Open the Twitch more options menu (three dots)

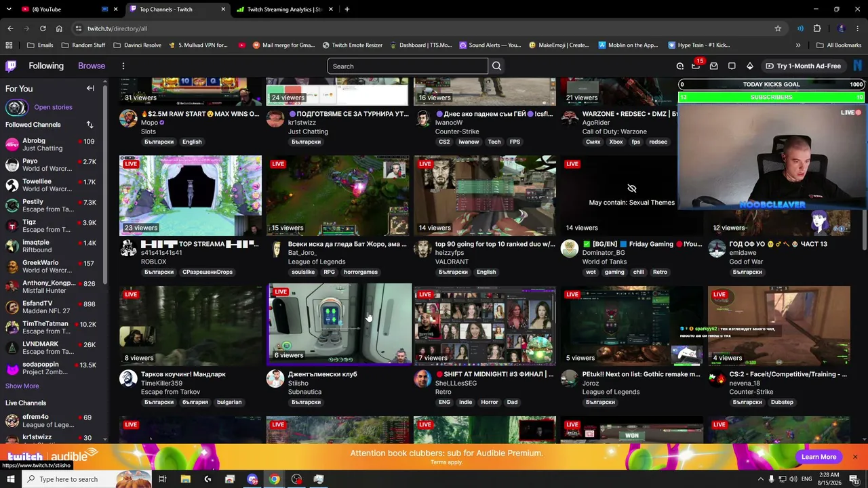[123, 66]
